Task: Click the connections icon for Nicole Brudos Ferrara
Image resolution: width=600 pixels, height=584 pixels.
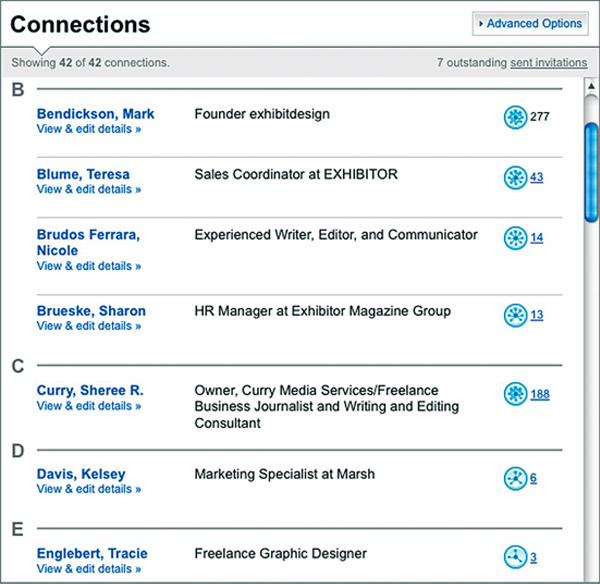Action: (x=515, y=238)
